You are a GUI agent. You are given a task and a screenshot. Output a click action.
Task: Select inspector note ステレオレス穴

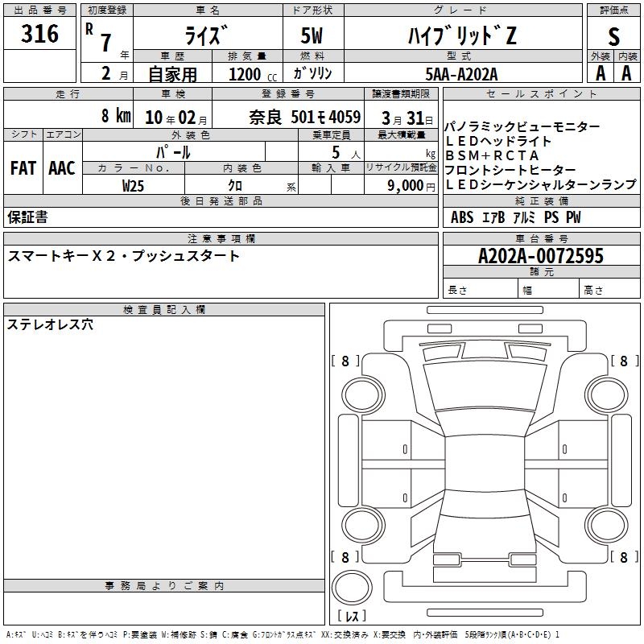pyautogui.click(x=50, y=324)
